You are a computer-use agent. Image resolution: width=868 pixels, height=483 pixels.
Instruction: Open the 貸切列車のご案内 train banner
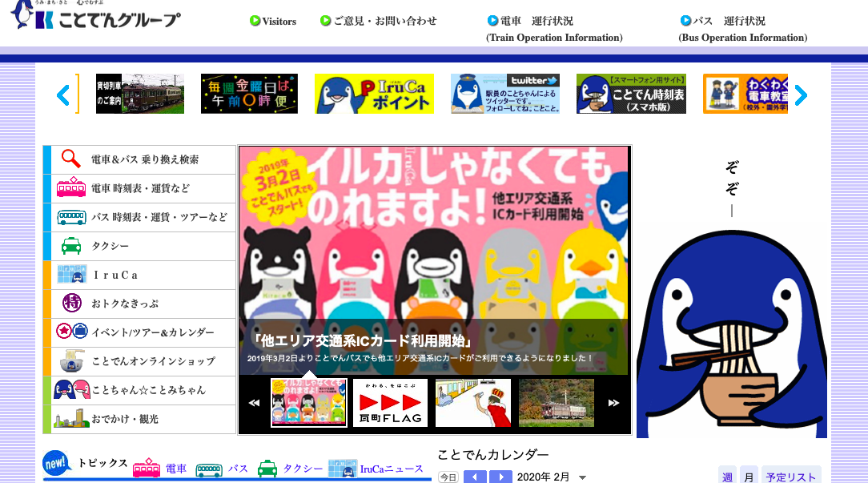tap(140, 94)
